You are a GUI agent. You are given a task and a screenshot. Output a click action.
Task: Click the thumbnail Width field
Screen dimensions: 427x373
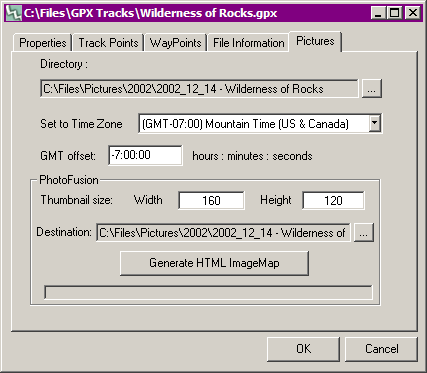tap(211, 200)
